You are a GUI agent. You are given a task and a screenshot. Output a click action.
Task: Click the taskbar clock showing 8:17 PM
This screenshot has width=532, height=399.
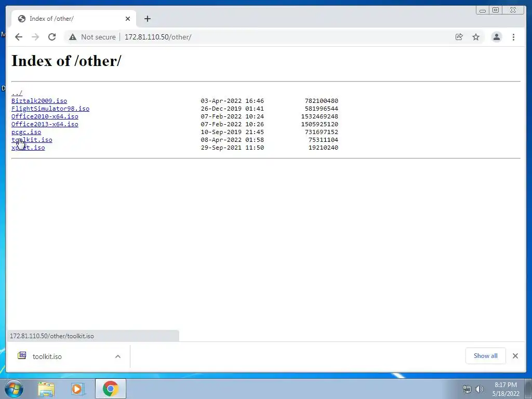(x=506, y=389)
